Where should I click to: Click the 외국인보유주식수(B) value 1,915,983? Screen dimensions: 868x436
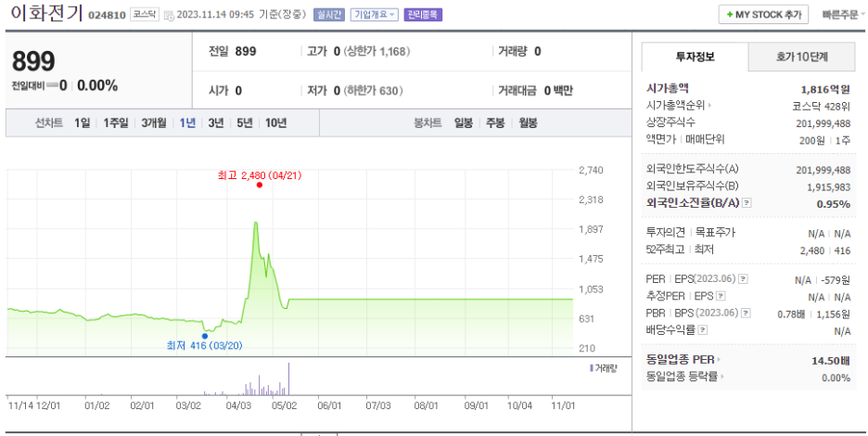click(x=829, y=187)
